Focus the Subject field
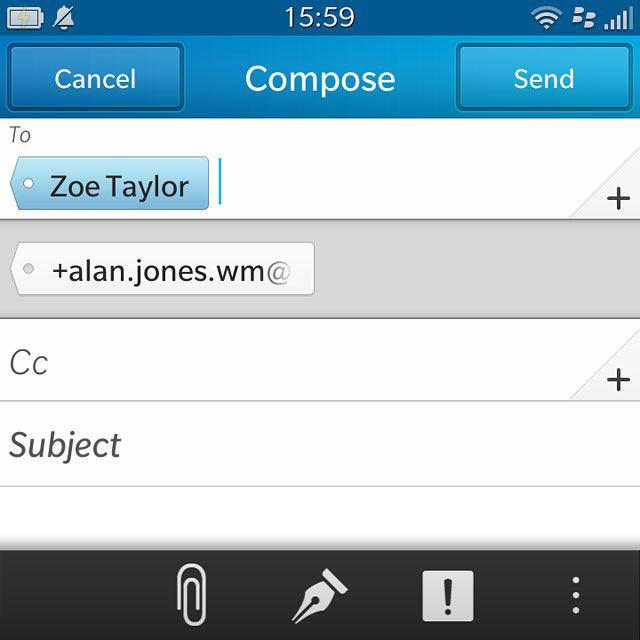Viewport: 640px width, 640px height. tap(320, 444)
